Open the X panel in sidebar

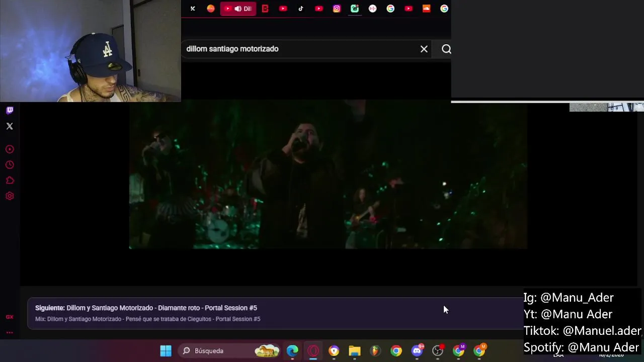click(x=10, y=126)
